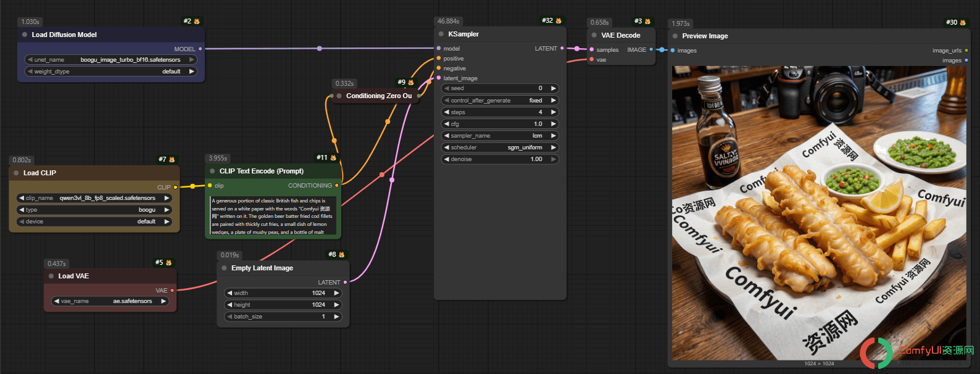Open the scheduler dropdown showing sgm_uniform
The height and width of the screenshot is (374, 980).
pos(500,148)
